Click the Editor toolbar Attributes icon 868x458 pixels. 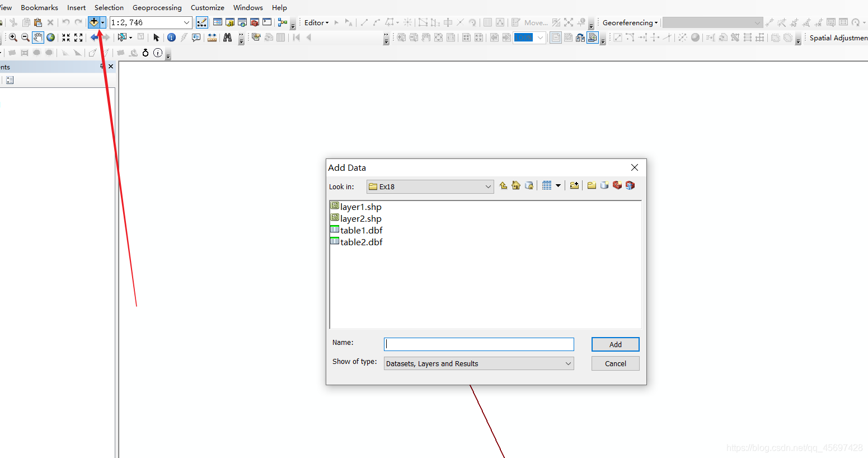click(488, 22)
